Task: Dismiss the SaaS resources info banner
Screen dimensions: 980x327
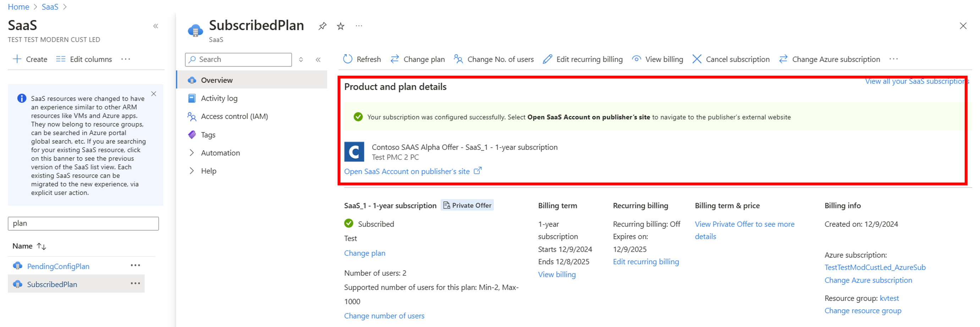Action: (154, 94)
